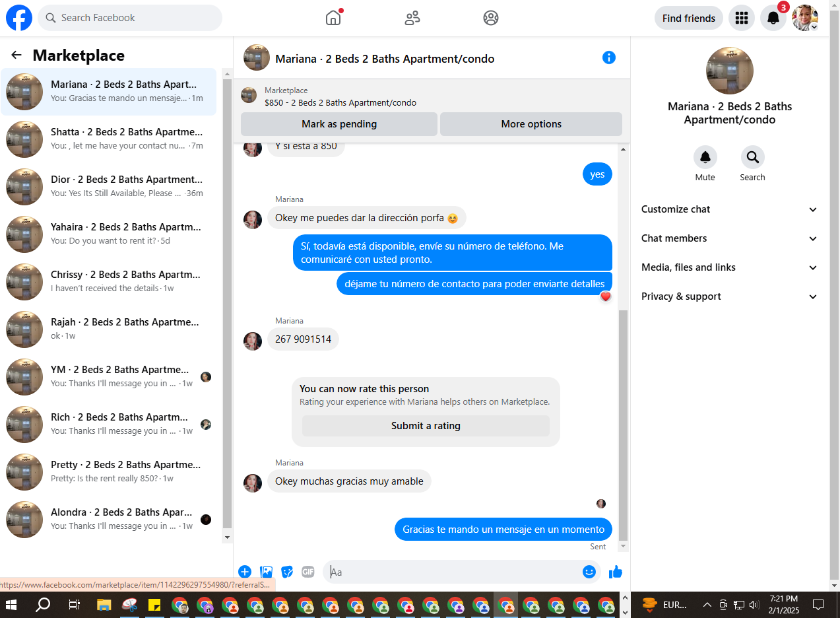The image size is (840, 618).
Task: Open the Groups icon in top navigation
Action: point(491,18)
